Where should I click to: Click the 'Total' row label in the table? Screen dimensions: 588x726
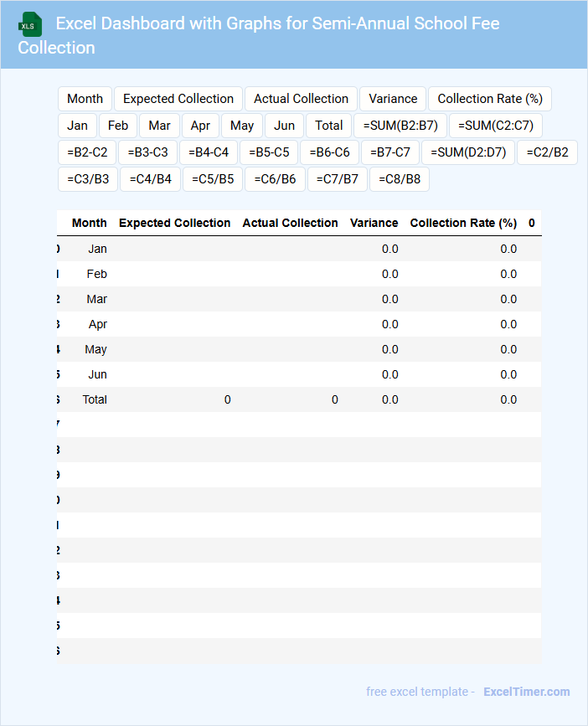pyautogui.click(x=95, y=399)
